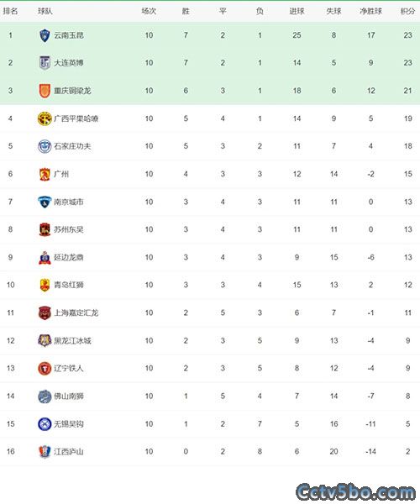Sort by the 净胜球 column header

pos(370,11)
